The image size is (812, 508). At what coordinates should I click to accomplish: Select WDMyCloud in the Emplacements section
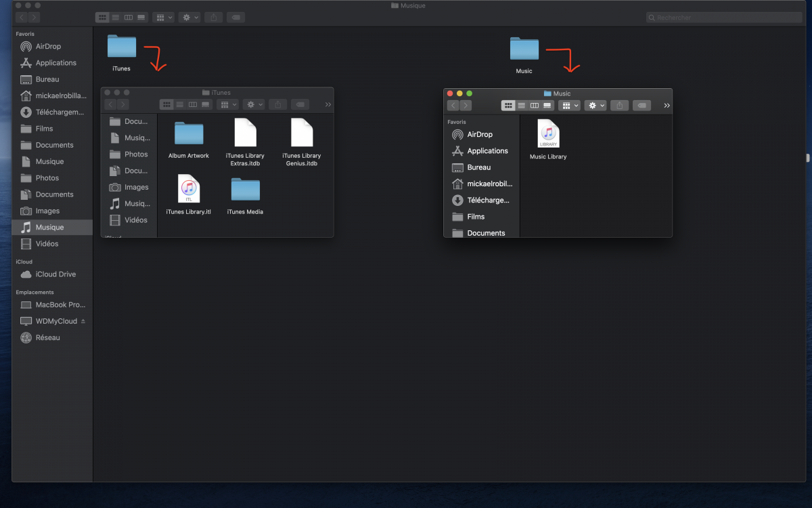pos(56,321)
